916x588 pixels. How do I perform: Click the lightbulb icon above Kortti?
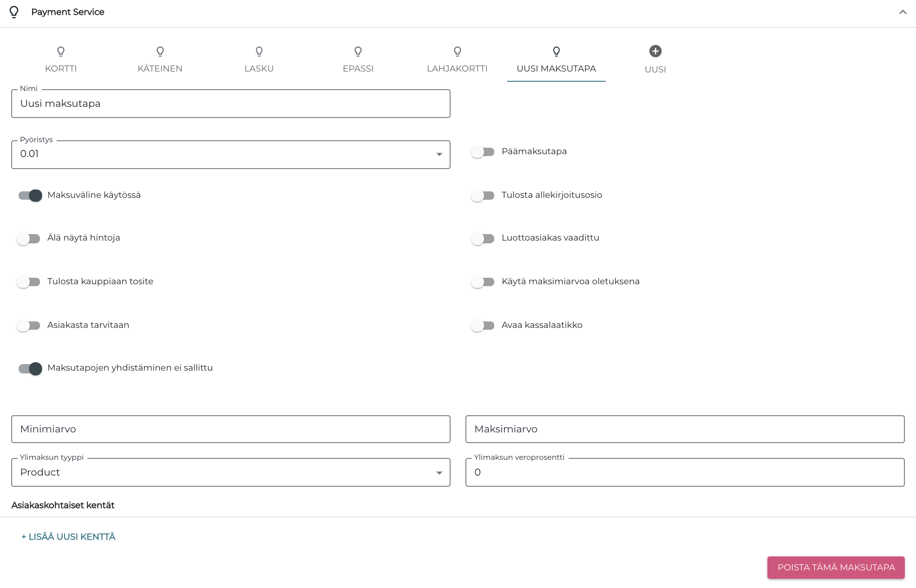61,51
